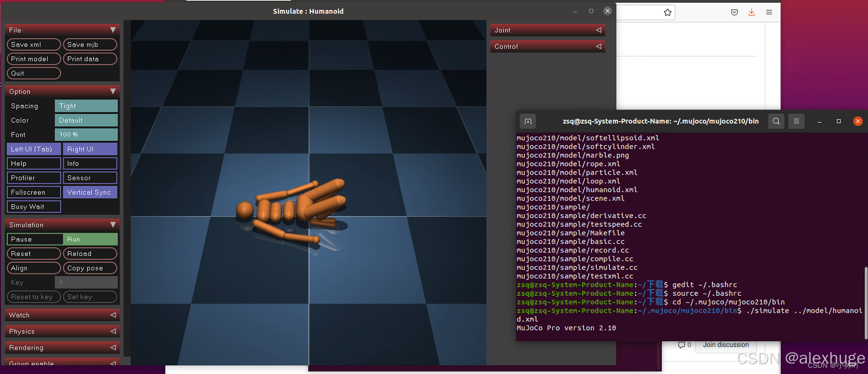Image resolution: width=868 pixels, height=374 pixels.
Task: Open browser Pocket icon
Action: [734, 12]
